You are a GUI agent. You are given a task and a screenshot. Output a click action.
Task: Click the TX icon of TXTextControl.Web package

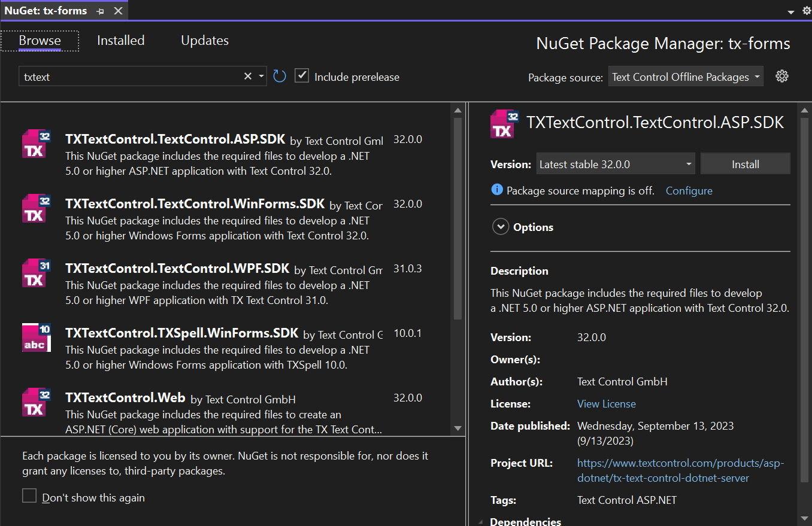[x=37, y=402]
